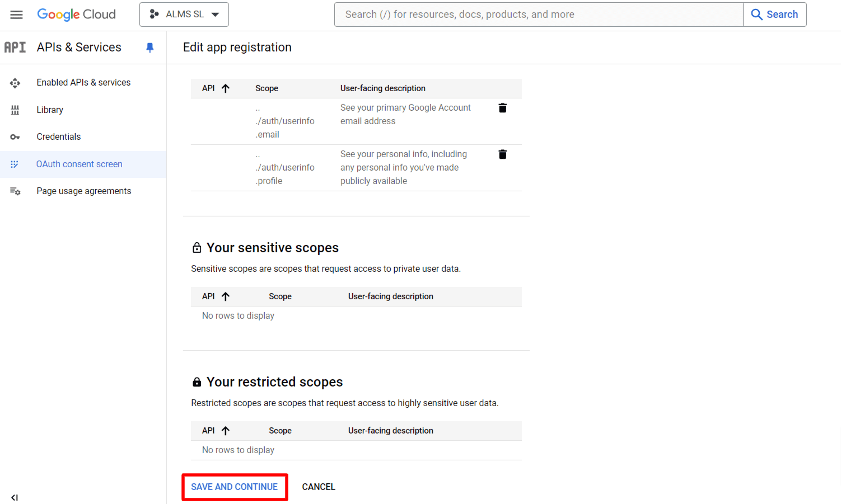
Task: Focus the resources search input field
Action: tap(538, 15)
